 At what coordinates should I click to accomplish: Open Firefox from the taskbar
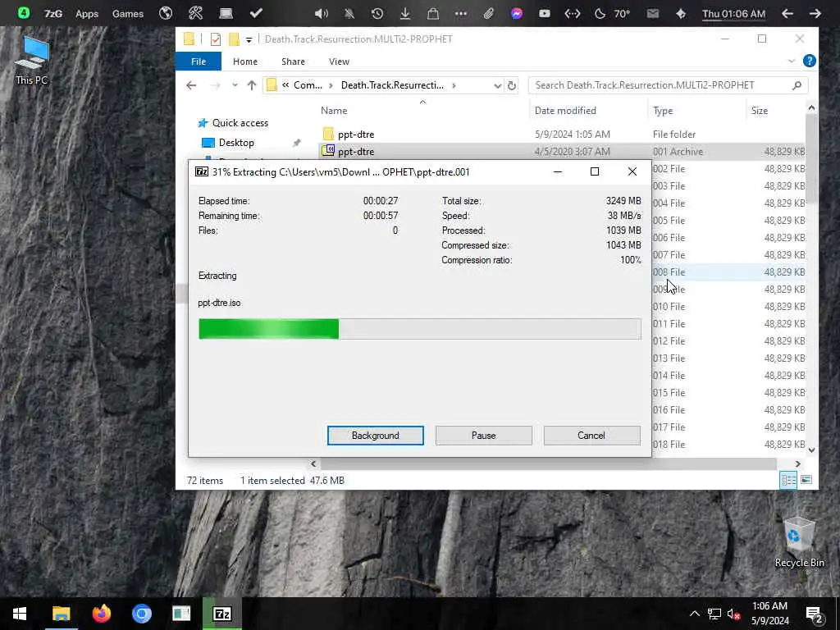coord(101,614)
